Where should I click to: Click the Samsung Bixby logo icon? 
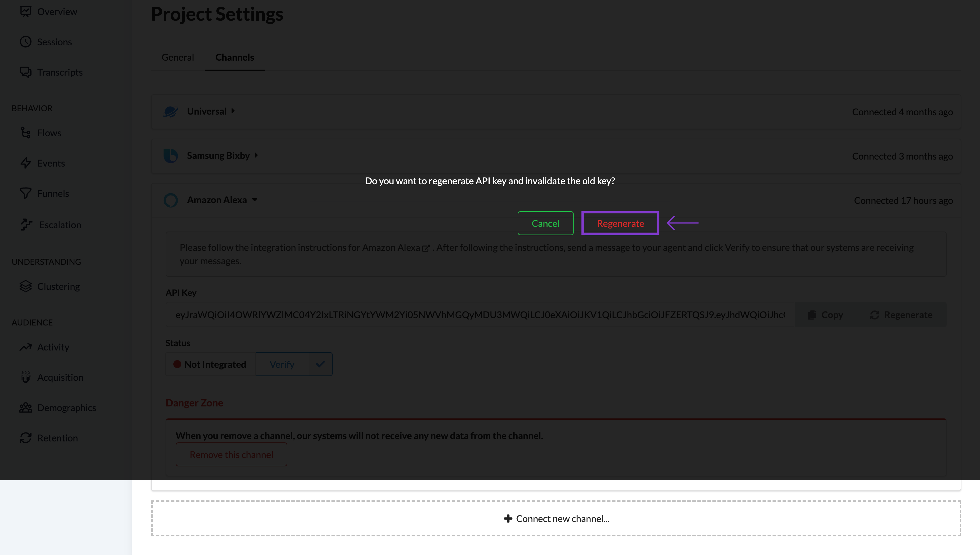point(170,156)
